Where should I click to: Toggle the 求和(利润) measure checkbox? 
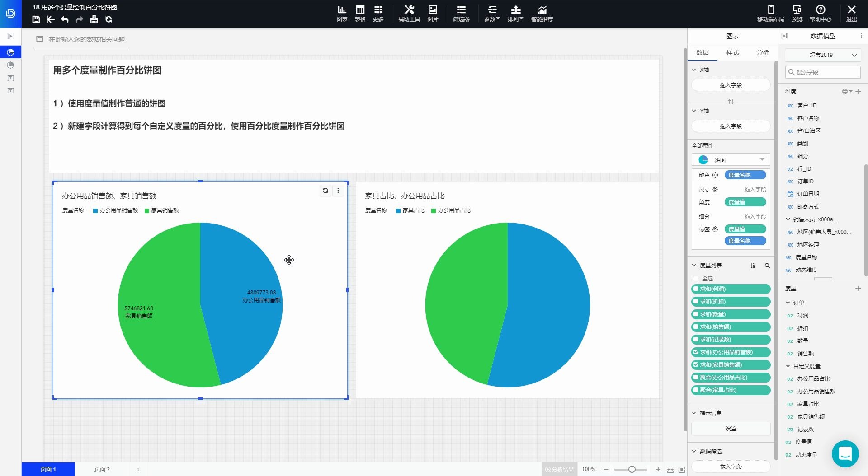tap(696, 289)
